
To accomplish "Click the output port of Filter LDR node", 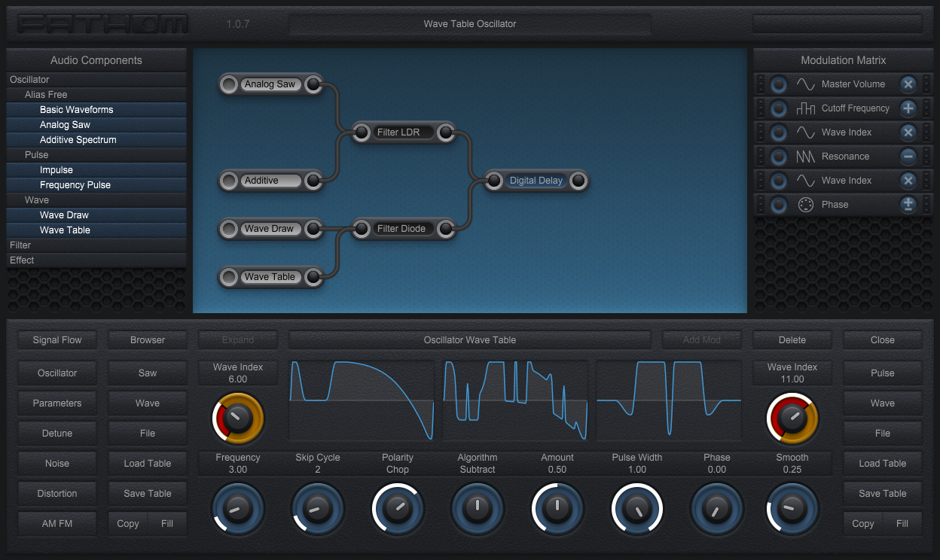I will (446, 132).
